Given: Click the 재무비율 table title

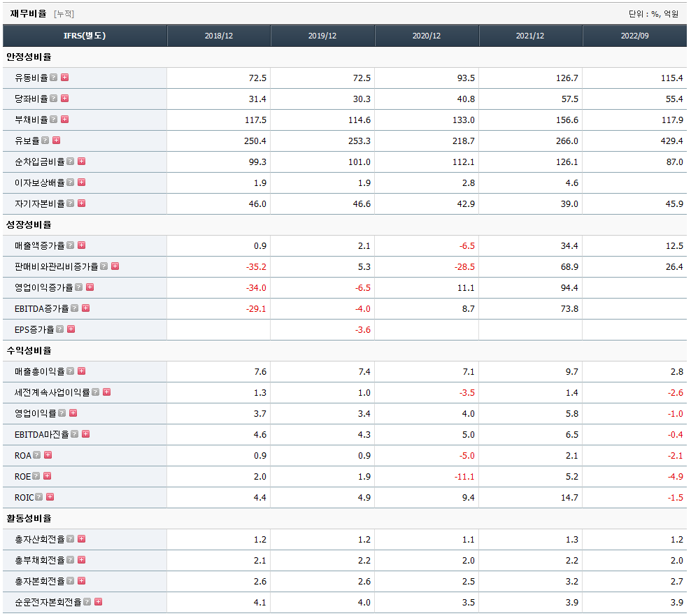Looking at the screenshot, I should [28, 14].
